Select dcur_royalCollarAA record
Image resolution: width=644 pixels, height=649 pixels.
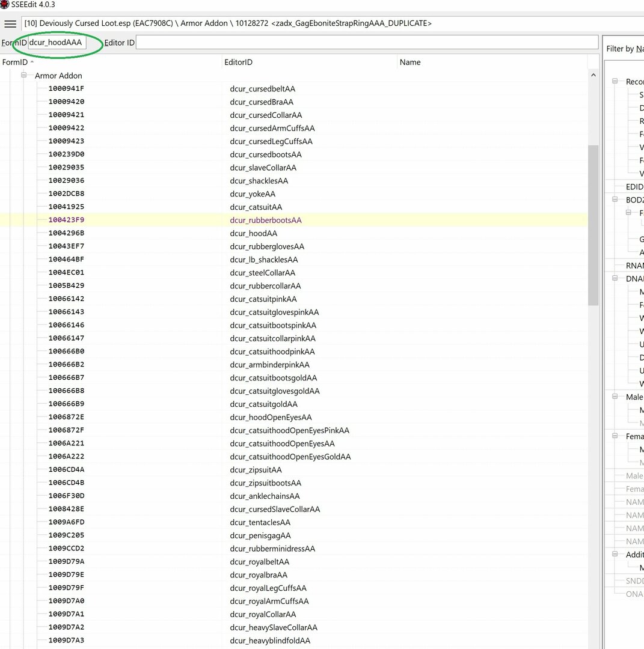click(294, 614)
